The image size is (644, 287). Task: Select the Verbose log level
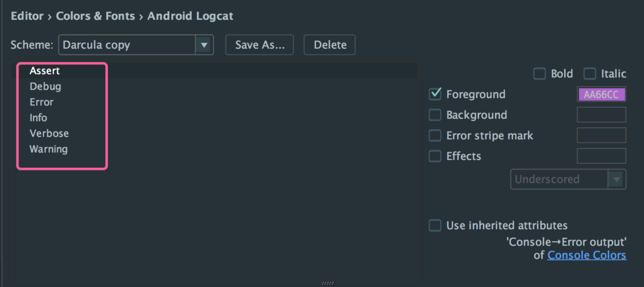click(49, 133)
